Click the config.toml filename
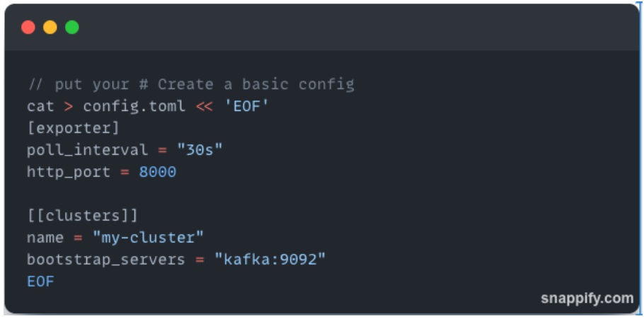 tap(134, 107)
